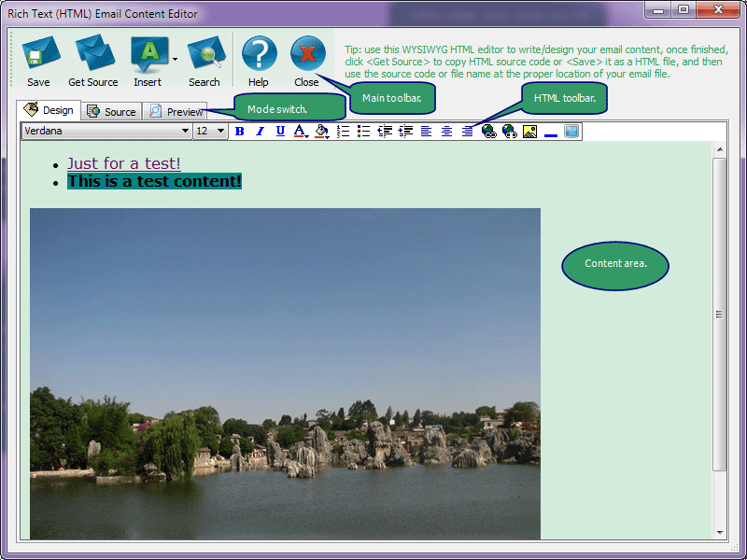Switch to the Source tab
The image size is (747, 560).
tap(111, 111)
